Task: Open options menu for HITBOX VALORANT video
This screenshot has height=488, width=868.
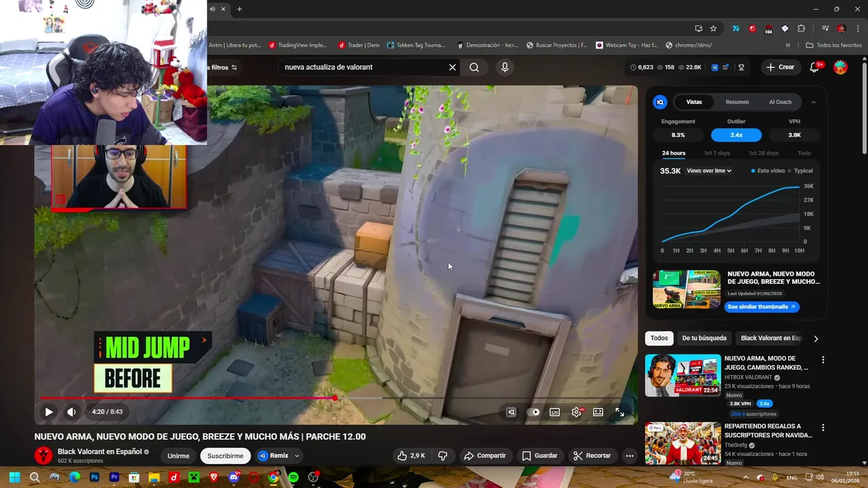Action: point(823,360)
